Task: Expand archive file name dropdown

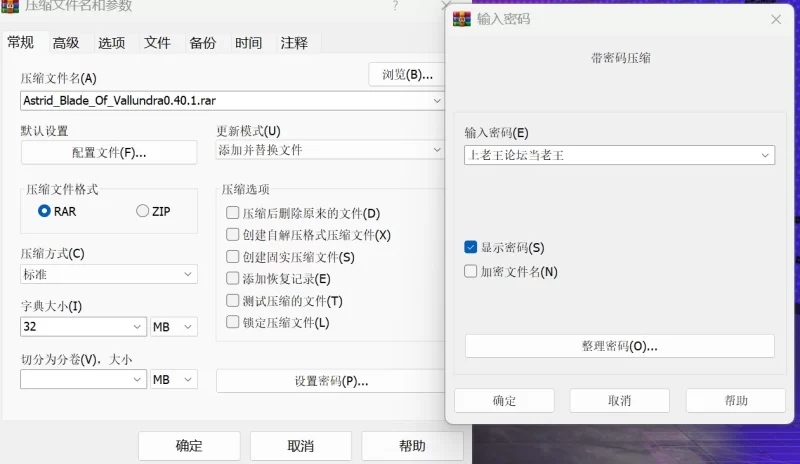Action: (x=437, y=101)
